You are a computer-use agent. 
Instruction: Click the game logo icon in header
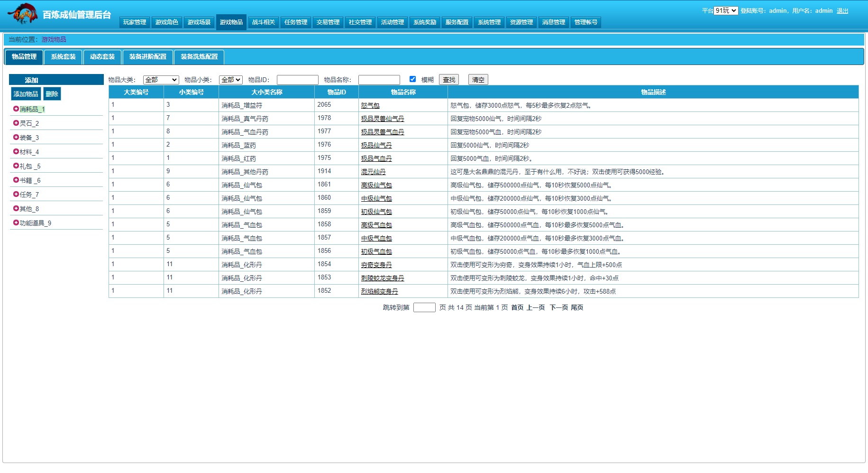pyautogui.click(x=22, y=14)
